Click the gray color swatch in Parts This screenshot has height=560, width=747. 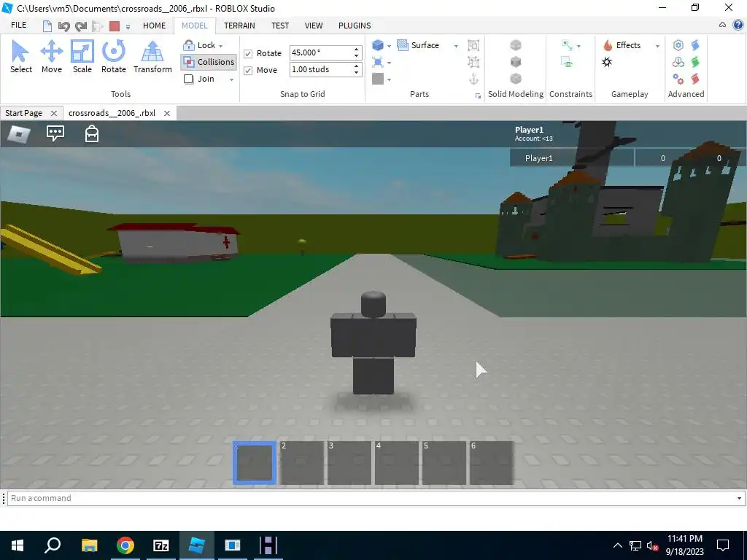pyautogui.click(x=378, y=79)
